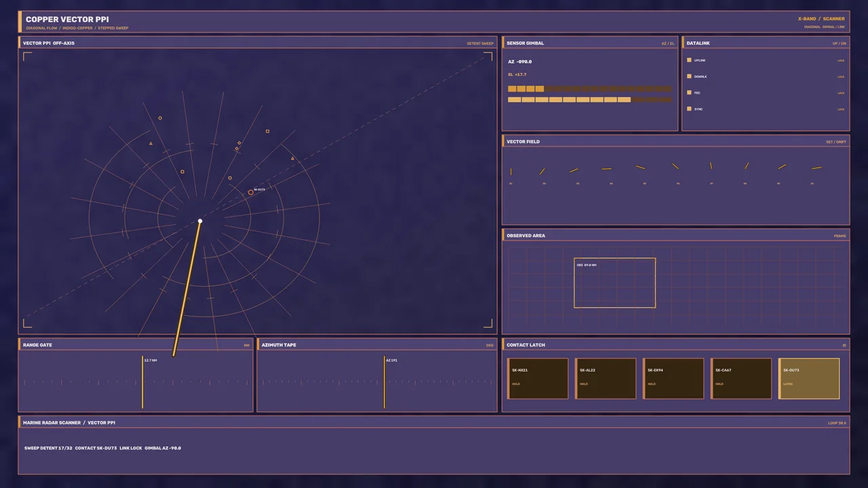Screen dimensions: 868x488
Task: Select the square contact inside the middle ring
Action: [x=182, y=172]
